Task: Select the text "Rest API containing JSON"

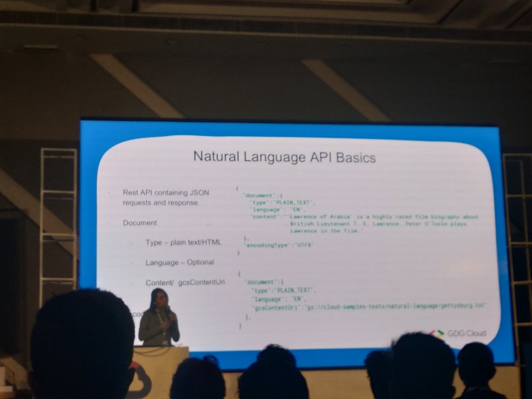Action: [x=166, y=192]
